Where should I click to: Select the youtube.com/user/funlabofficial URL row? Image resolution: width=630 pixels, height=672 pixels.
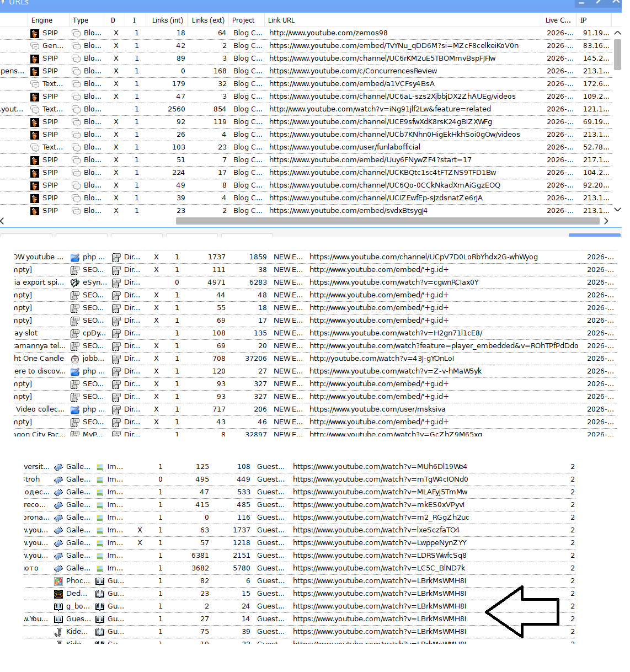[x=345, y=147]
